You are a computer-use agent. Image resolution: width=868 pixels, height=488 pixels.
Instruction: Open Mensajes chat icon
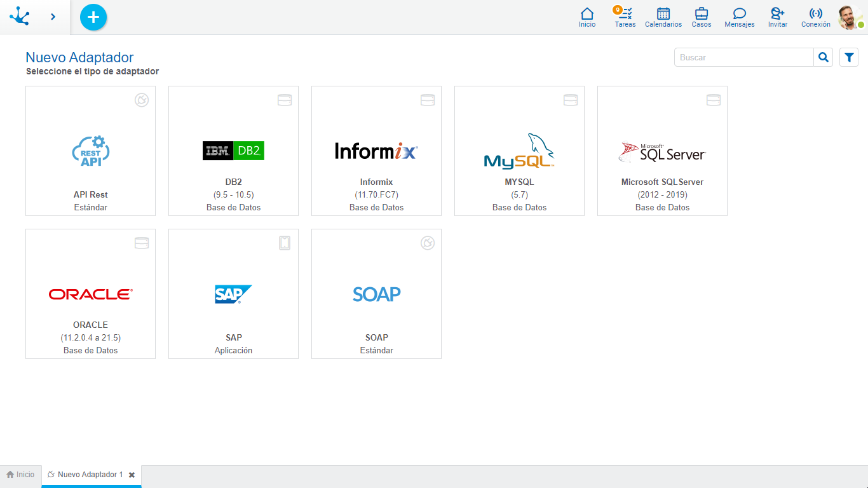[x=740, y=13]
